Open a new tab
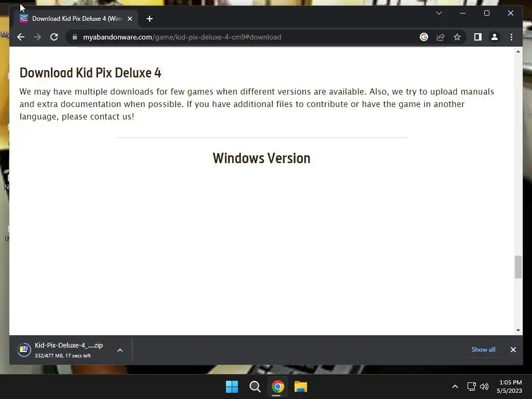Image resolution: width=532 pixels, height=399 pixels. 149,19
